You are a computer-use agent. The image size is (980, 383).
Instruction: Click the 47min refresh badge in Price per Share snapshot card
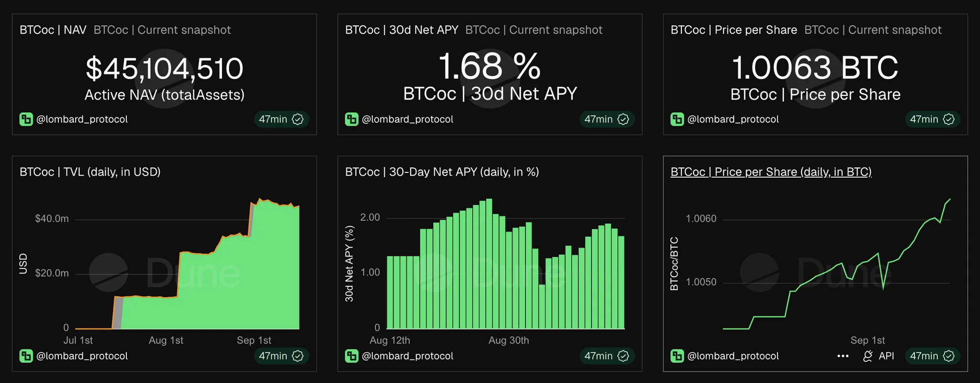point(932,119)
